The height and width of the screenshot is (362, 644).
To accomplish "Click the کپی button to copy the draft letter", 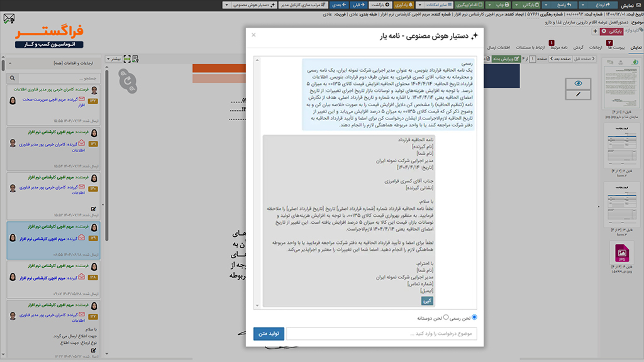I will [428, 300].
